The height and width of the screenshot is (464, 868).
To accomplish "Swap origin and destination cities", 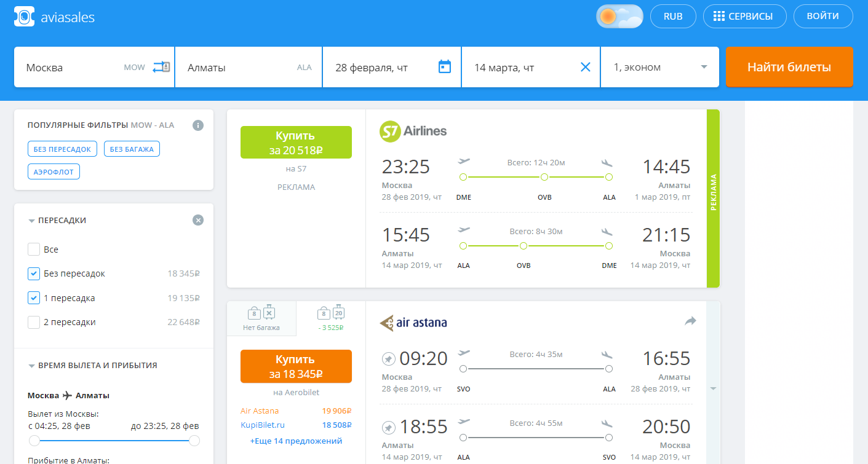I will point(161,67).
